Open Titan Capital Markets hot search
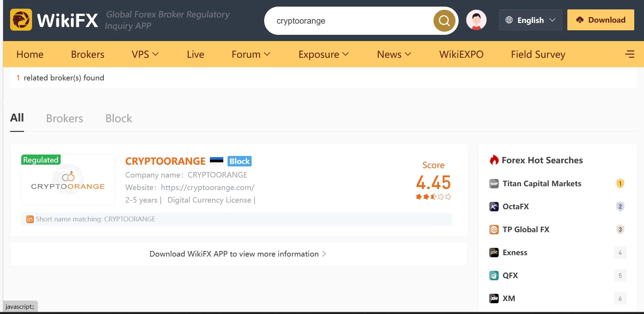The height and width of the screenshot is (314, 644). (x=542, y=183)
